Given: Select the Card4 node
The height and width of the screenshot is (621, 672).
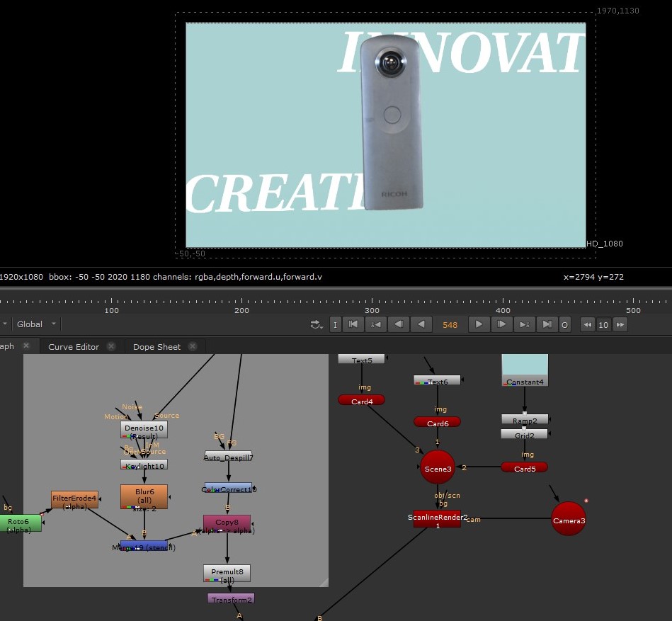Looking at the screenshot, I should tap(361, 400).
